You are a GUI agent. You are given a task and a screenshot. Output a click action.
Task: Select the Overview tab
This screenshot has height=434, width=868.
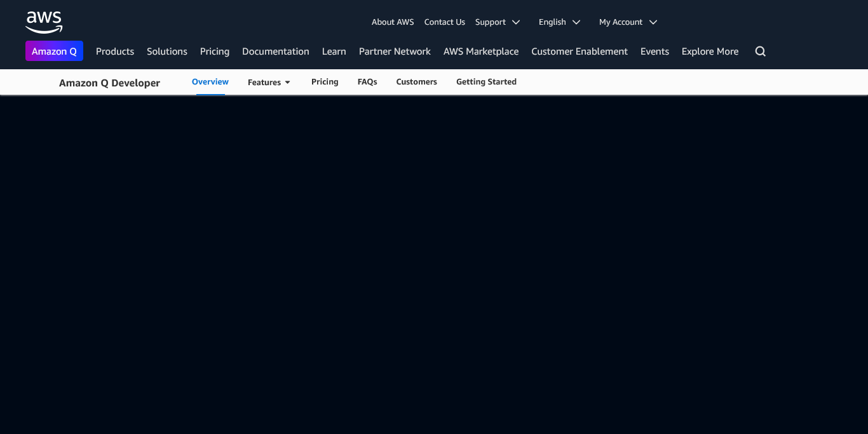click(210, 82)
